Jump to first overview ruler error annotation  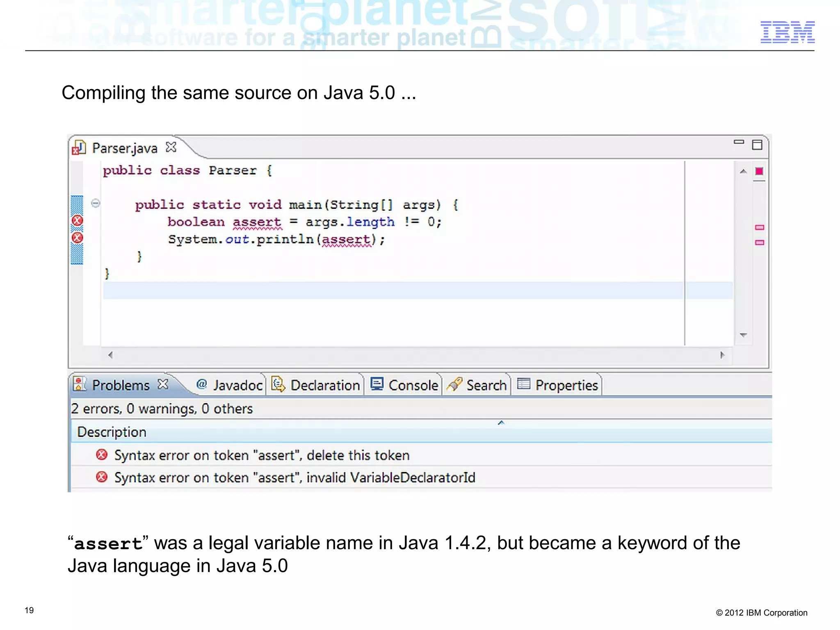[760, 227]
